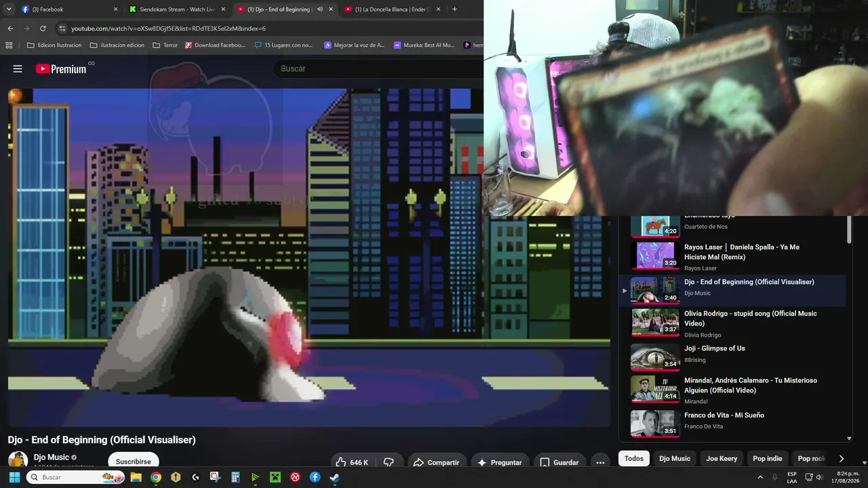Play Rayos Laser Ya Me Hiciste Mal thumbnail

click(x=655, y=256)
